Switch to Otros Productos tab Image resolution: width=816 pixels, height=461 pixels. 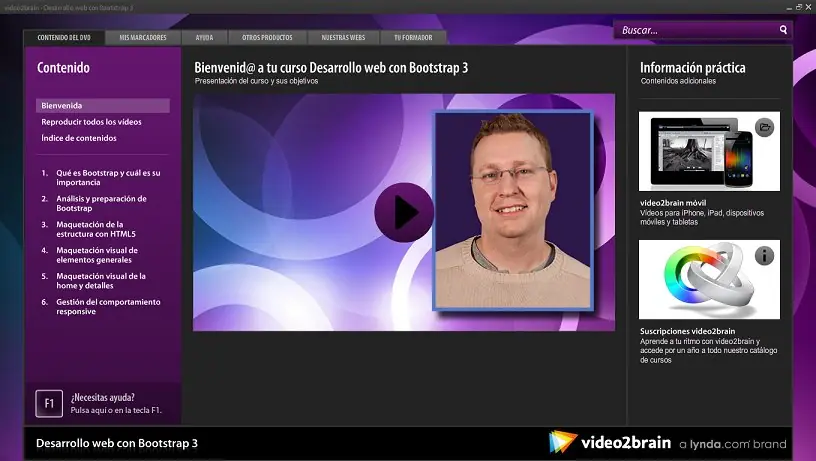pos(267,37)
